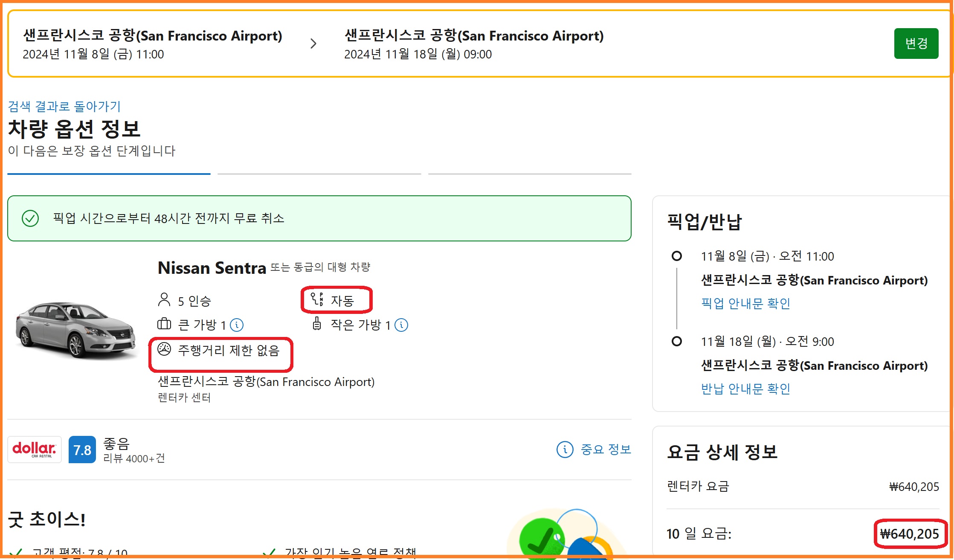Click the 이 다음은 보장 옵션 단계입니다 subtitle
This screenshot has width=954, height=560.
(x=92, y=151)
